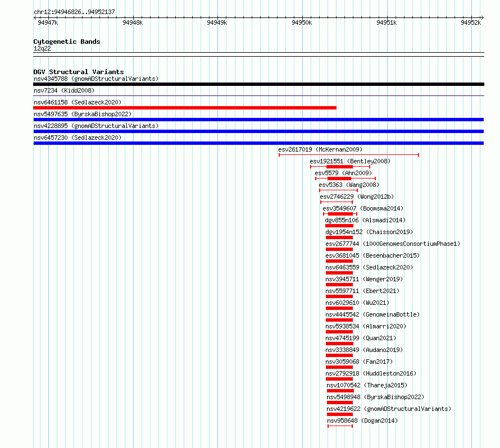Select the red nsv5597711 bar

coord(339,296)
